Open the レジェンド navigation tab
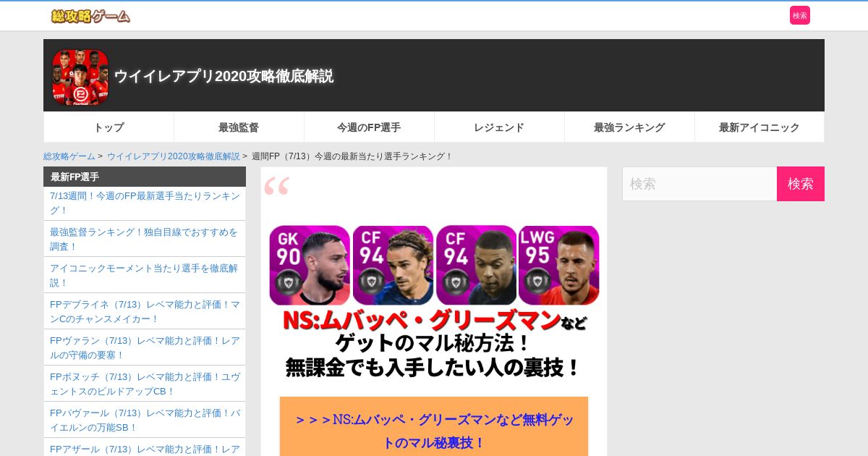This screenshot has width=868, height=456. 499,127
